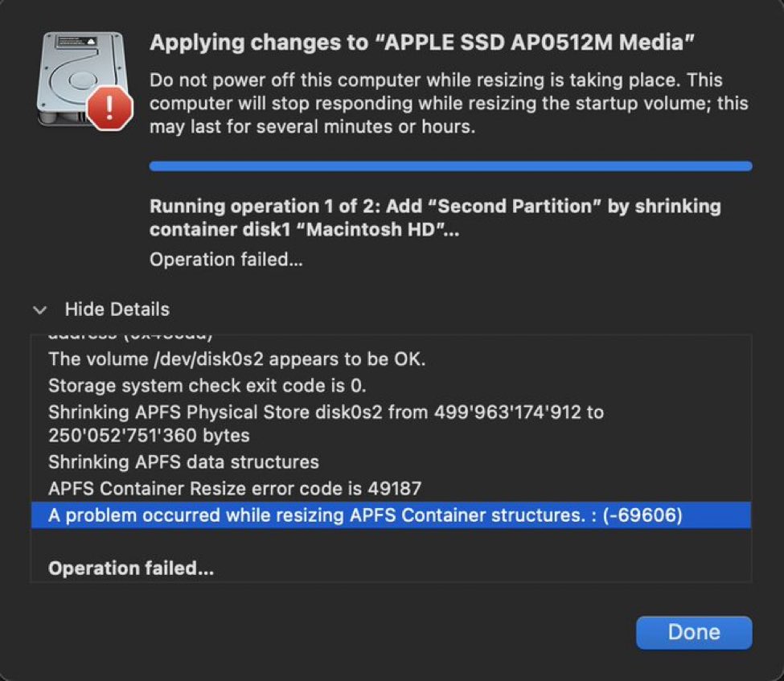Select "The volume /dev/disk0s2 appears to be OK" line
The width and height of the screenshot is (784, 681).
[x=237, y=359]
